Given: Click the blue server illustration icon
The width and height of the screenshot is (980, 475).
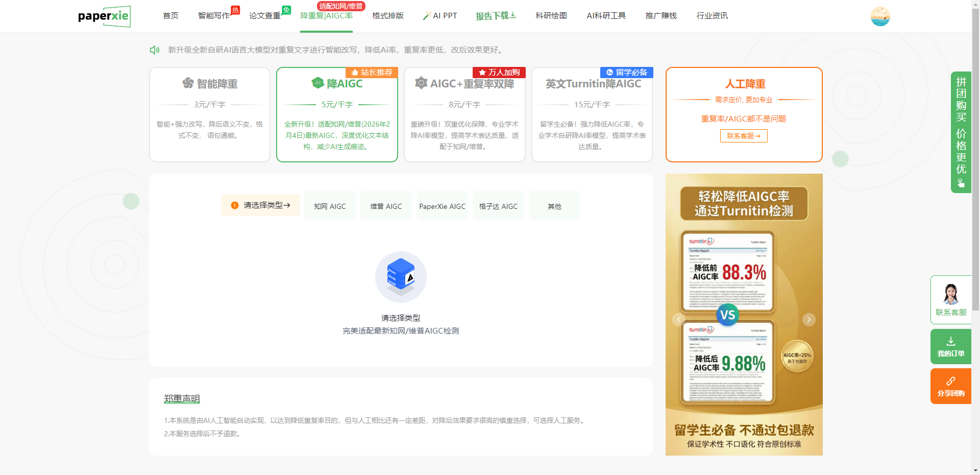Looking at the screenshot, I should (x=401, y=277).
